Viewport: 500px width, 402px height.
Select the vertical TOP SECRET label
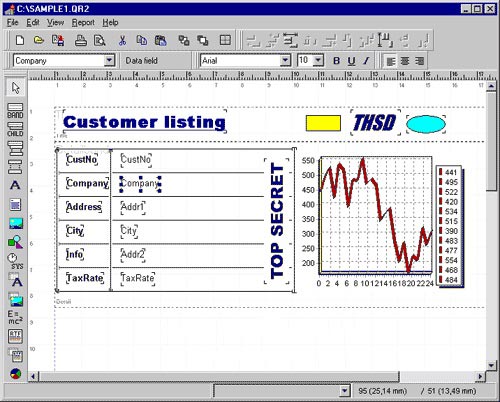pos(277,221)
